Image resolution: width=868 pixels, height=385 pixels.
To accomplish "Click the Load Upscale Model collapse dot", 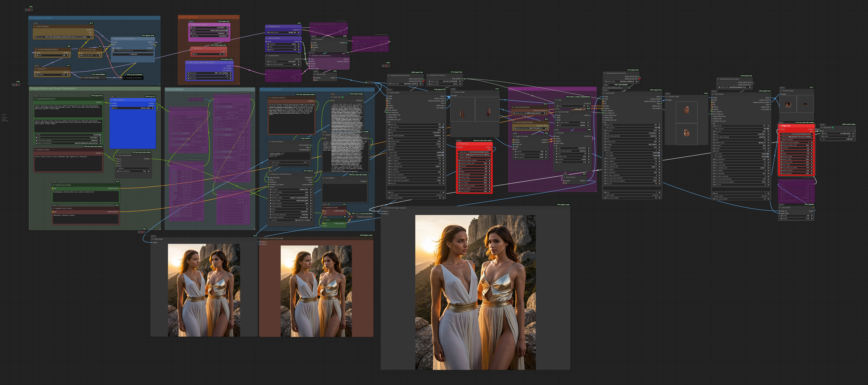I will pos(513,107).
